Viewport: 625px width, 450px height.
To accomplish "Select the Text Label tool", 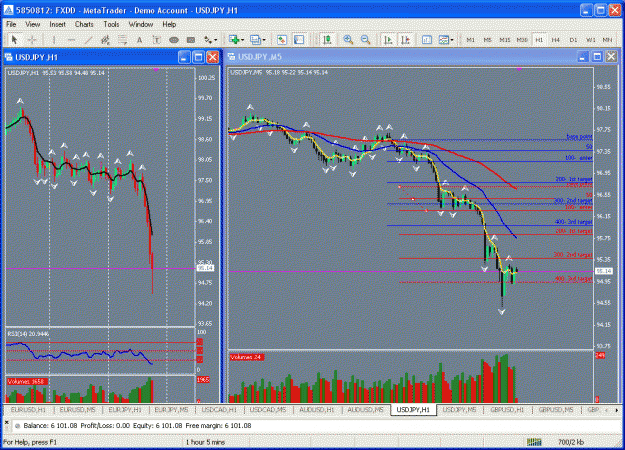I will [x=157, y=39].
